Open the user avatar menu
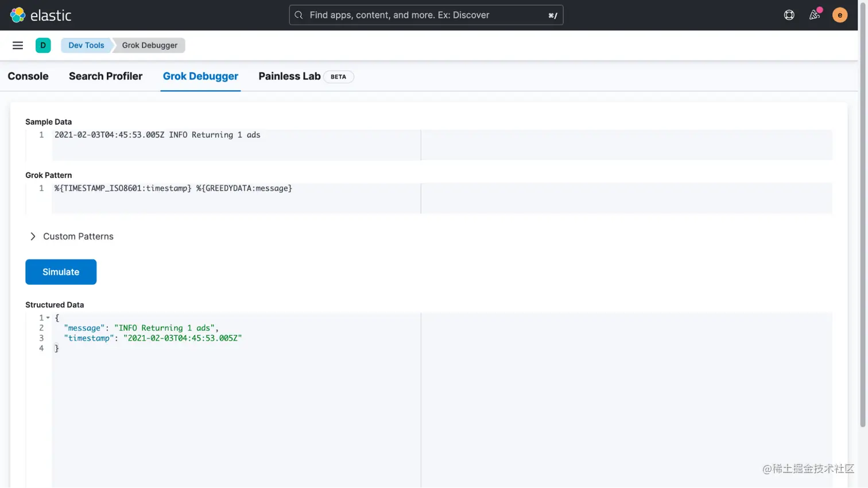This screenshot has width=868, height=488. pyautogui.click(x=840, y=15)
